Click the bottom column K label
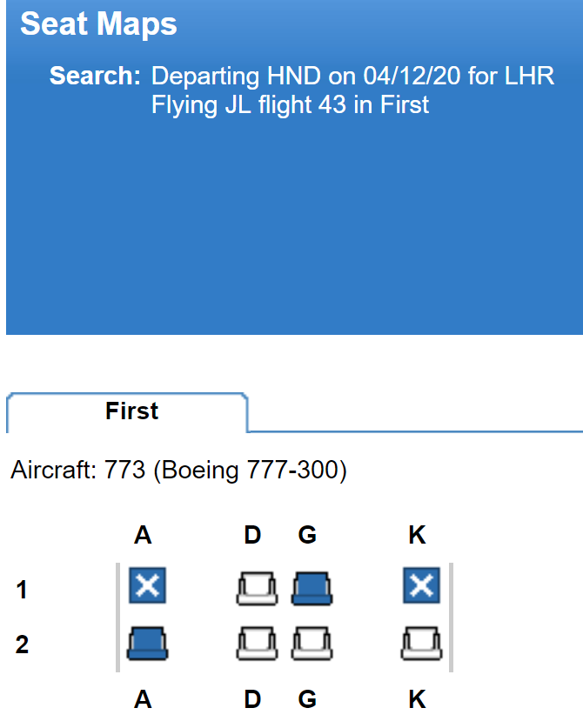The image size is (583, 728). tap(417, 698)
